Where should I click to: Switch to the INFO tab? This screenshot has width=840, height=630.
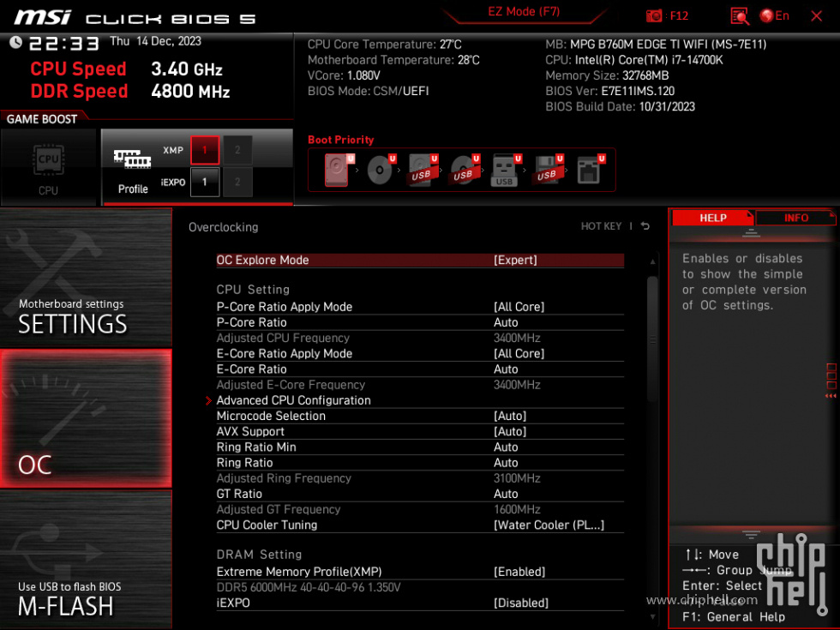click(795, 218)
